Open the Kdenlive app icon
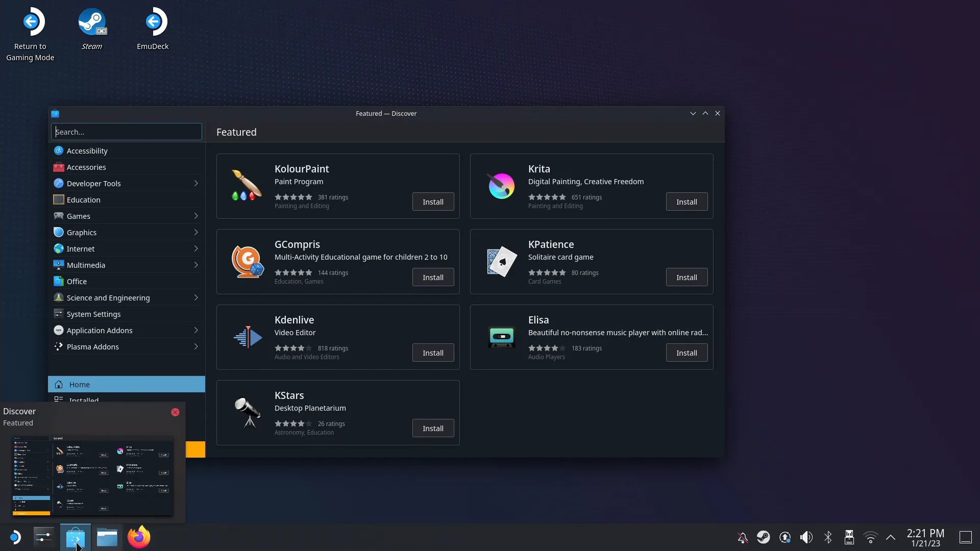Screen dimensions: 980x551 [x=248, y=337]
